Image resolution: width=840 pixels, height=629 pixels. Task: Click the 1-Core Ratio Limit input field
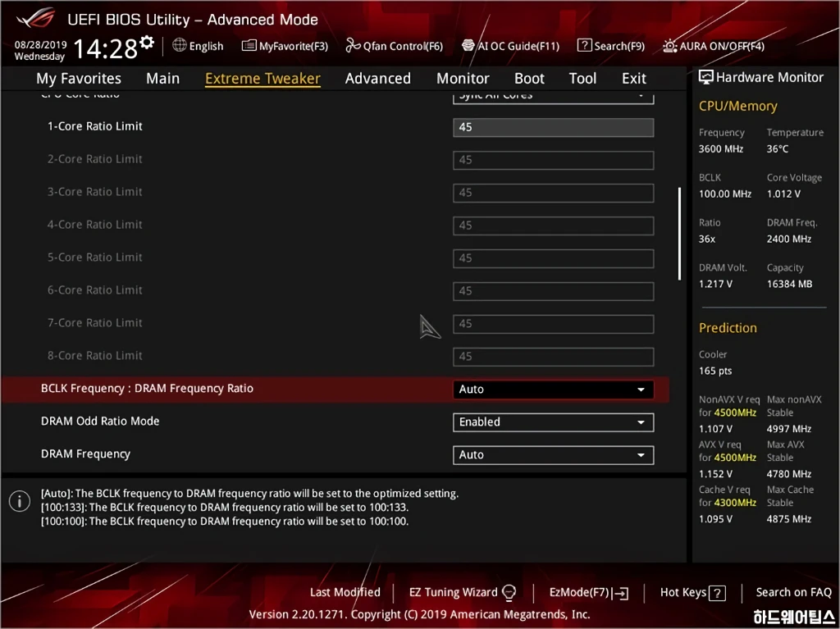[553, 127]
